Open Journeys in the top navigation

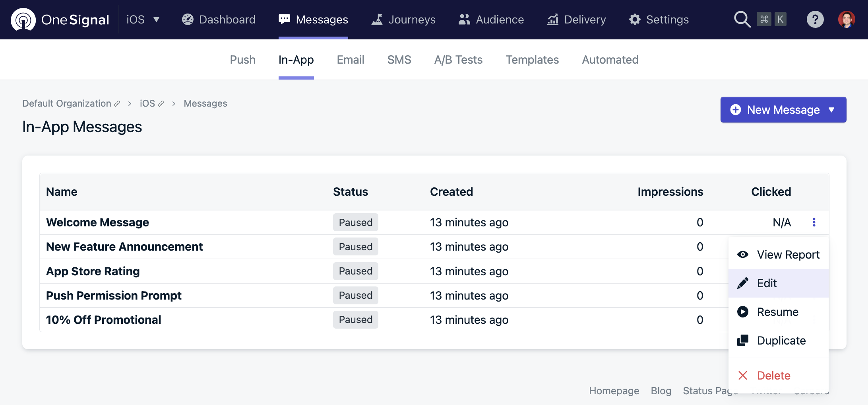[403, 19]
